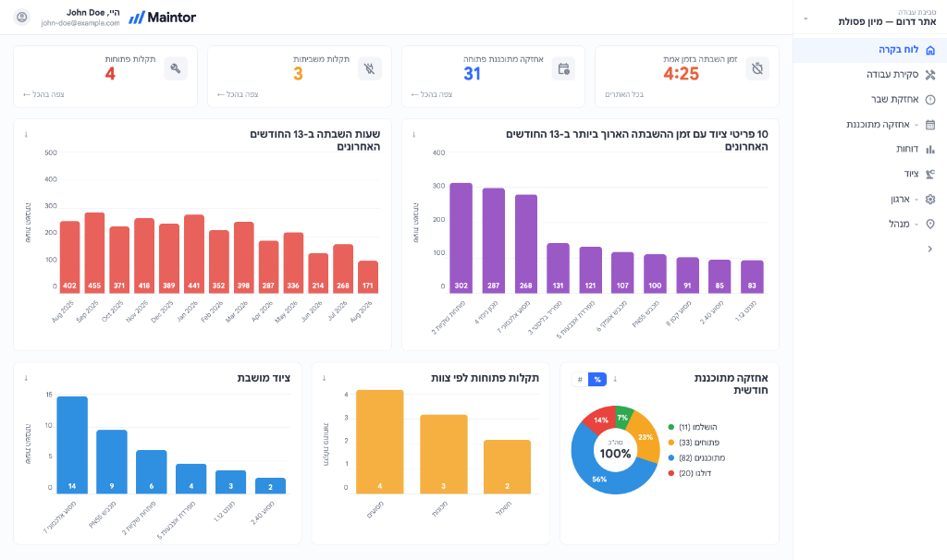Click בכל האתרים on downtime card

tap(624, 95)
